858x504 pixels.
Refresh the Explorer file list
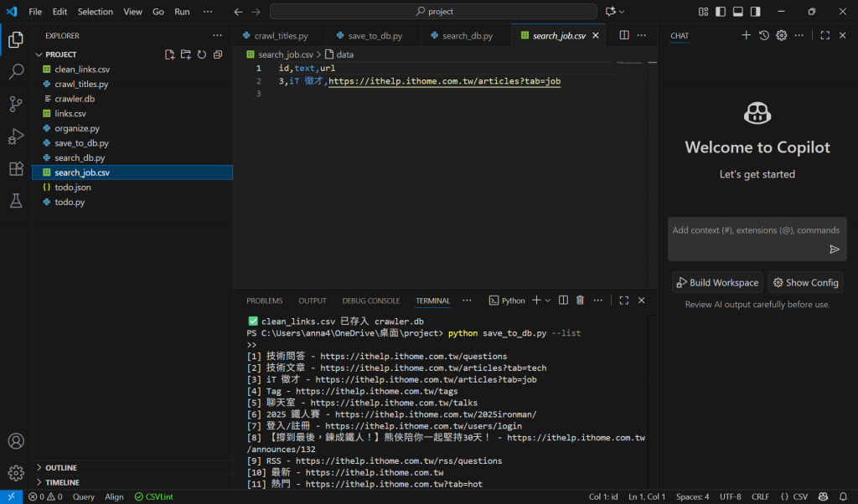point(202,54)
